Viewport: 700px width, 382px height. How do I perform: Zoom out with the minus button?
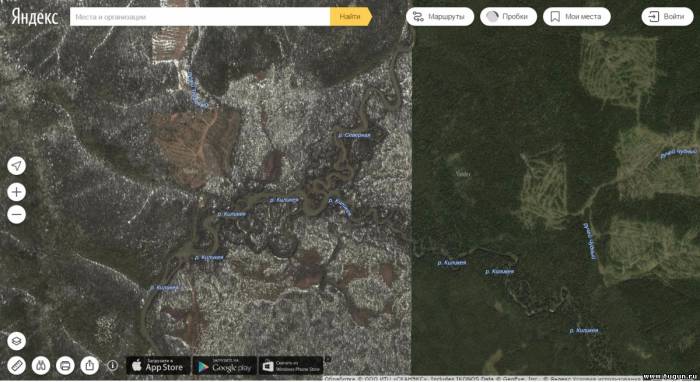click(x=17, y=215)
